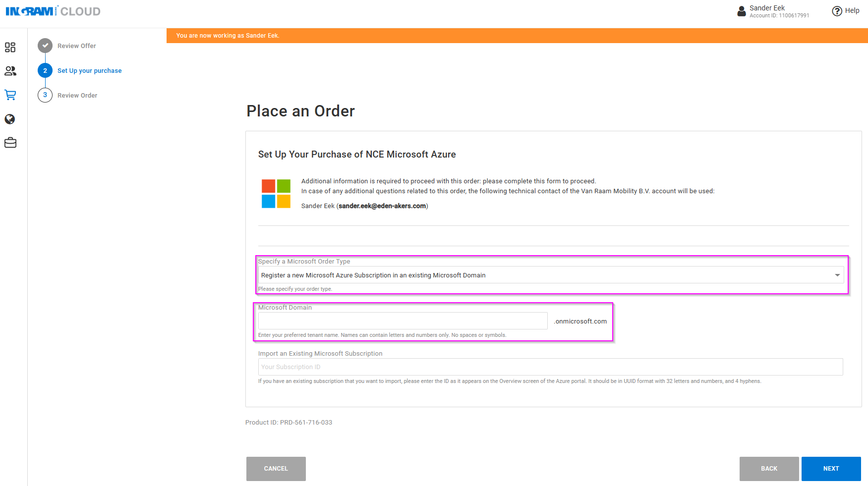
Task: Go to the Review Order step
Action: (77, 95)
